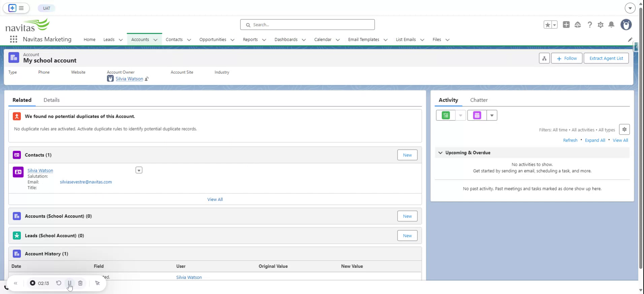Click New in Leads (School Account) list
644x294 pixels.
tap(407, 236)
